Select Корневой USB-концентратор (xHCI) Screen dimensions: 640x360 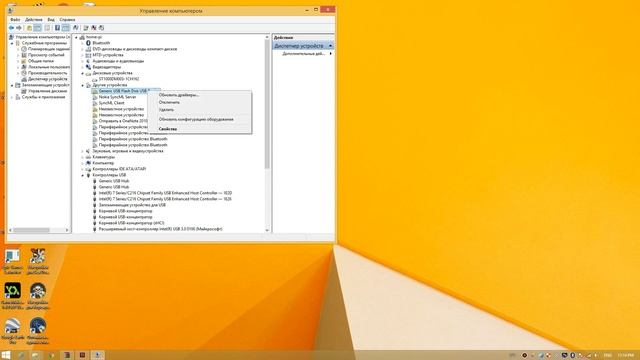click(131, 223)
